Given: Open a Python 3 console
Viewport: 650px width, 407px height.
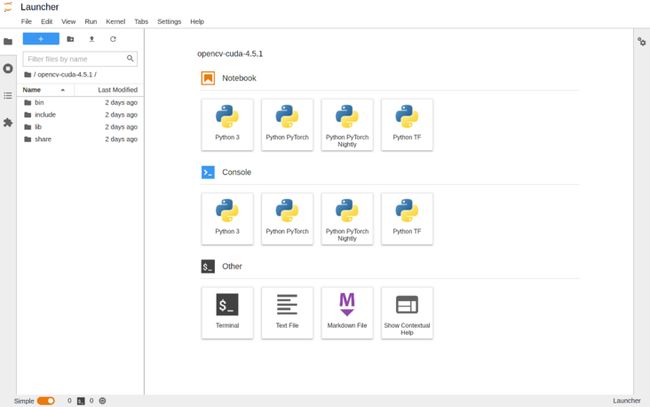Looking at the screenshot, I should 227,219.
